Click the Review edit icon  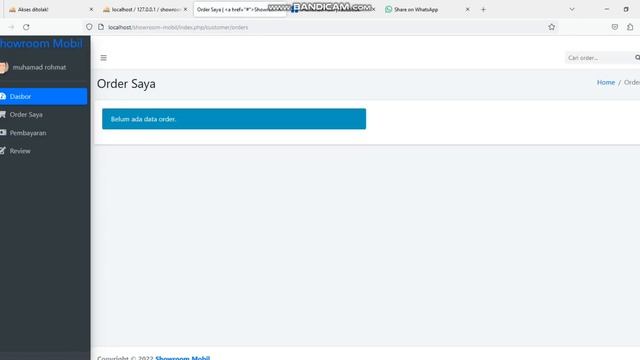(x=3, y=151)
